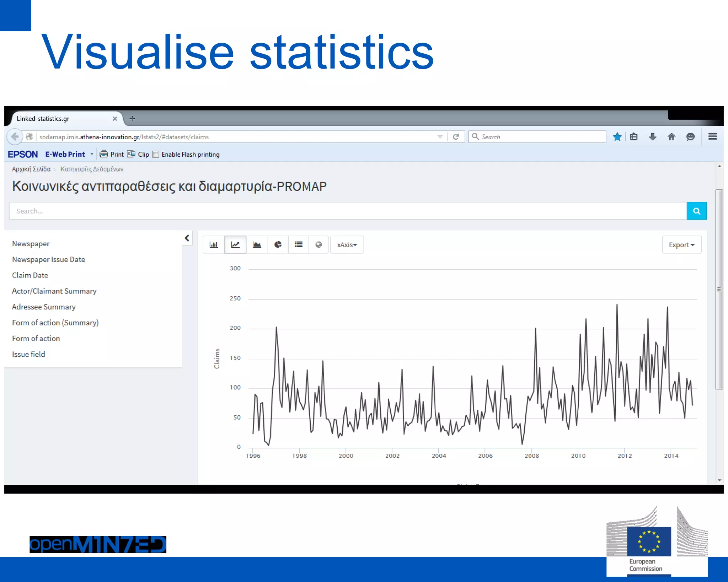The height and width of the screenshot is (582, 728).
Task: Switch to the pie chart view
Action: coord(278,244)
